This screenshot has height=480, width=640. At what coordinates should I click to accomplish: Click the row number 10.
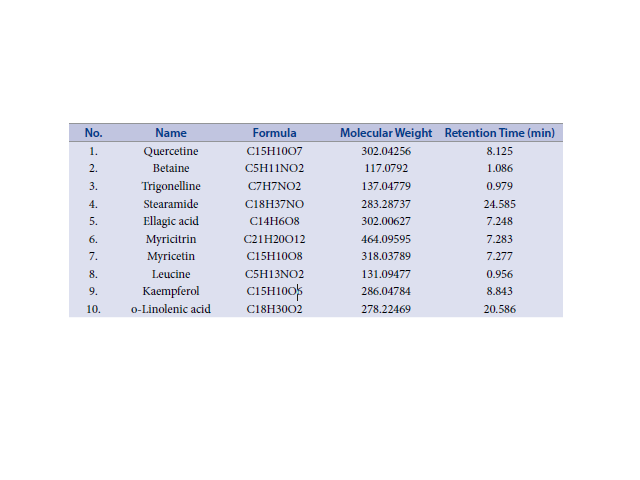click(x=93, y=309)
